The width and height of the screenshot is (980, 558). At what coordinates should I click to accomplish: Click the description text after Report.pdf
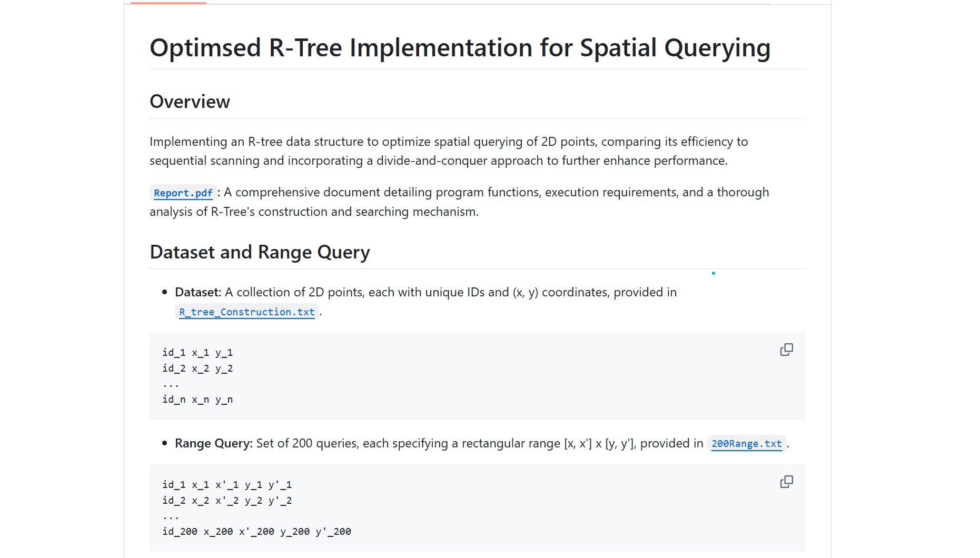[x=459, y=202]
